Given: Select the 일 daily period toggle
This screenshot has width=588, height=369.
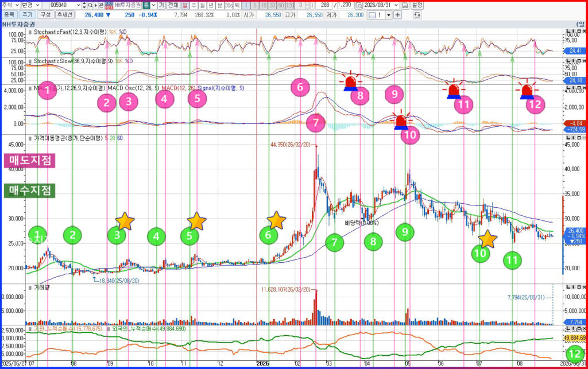Looking at the screenshot, I should [185, 5].
